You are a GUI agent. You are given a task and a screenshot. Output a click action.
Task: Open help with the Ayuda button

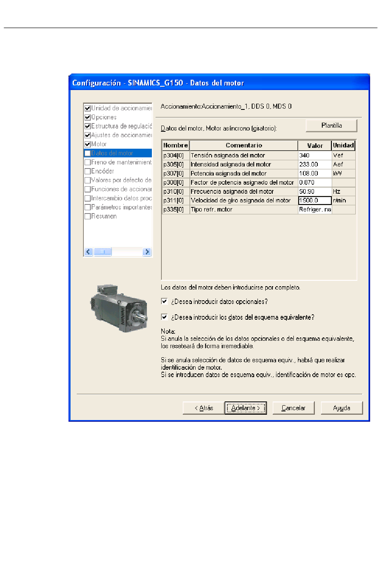[x=342, y=408]
